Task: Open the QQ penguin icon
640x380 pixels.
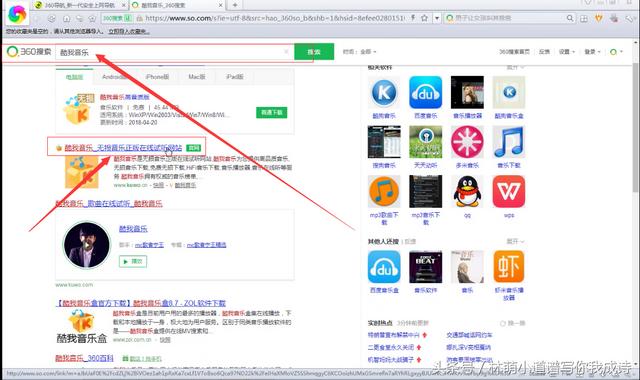Action: coord(467,191)
